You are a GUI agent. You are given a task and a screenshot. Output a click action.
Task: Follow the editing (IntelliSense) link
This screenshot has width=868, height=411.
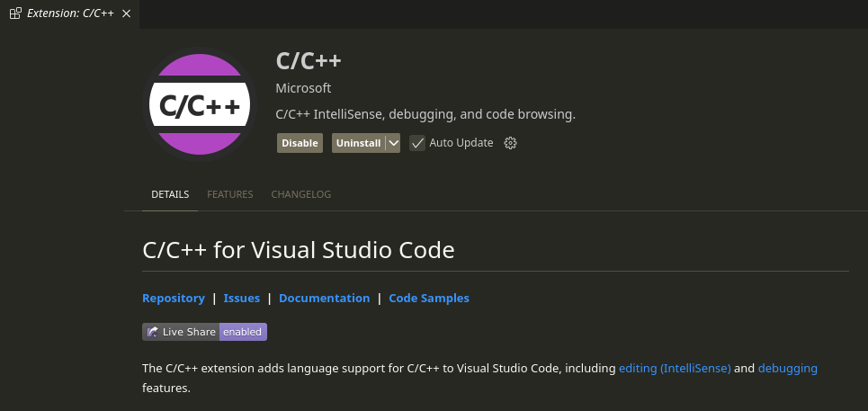pyautogui.click(x=675, y=369)
